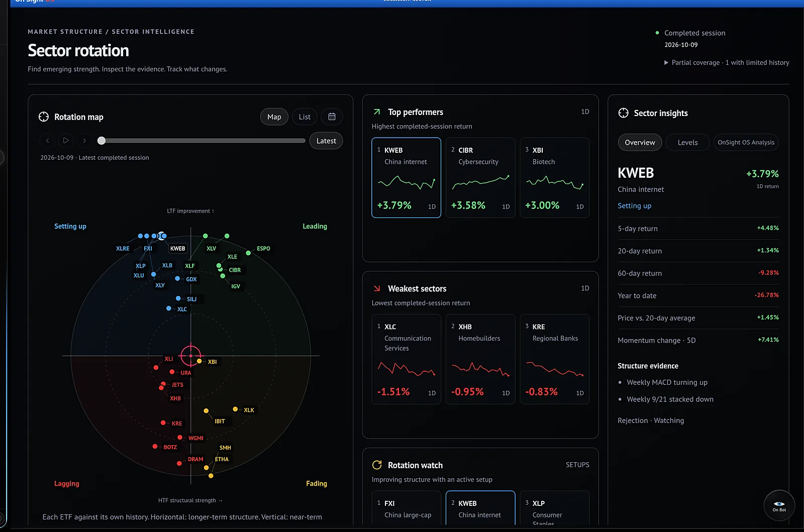This screenshot has height=532, width=804.
Task: Click the Momentum change 5D row
Action: pos(698,340)
